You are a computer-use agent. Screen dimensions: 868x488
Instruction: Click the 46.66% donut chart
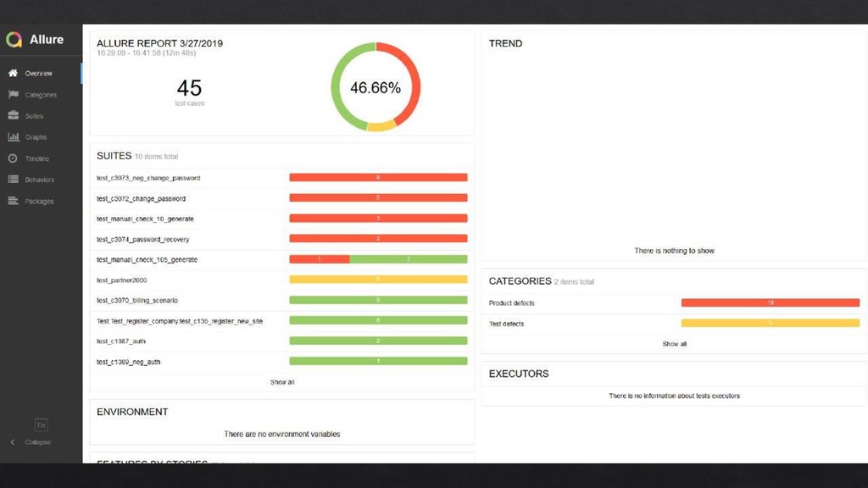point(376,87)
